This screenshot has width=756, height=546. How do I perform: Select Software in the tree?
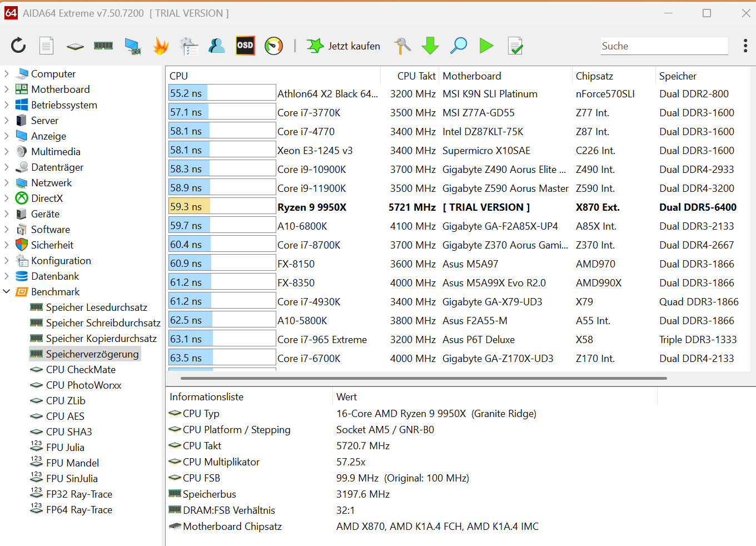click(51, 229)
